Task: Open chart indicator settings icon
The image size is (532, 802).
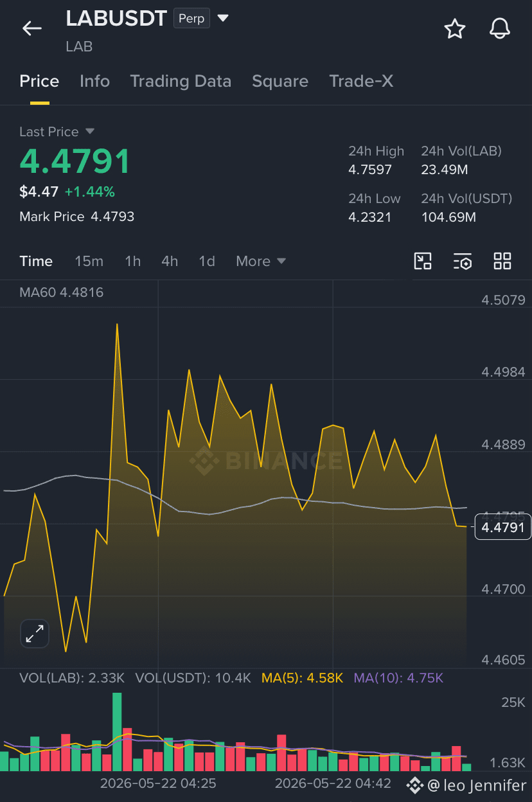Action: [463, 261]
